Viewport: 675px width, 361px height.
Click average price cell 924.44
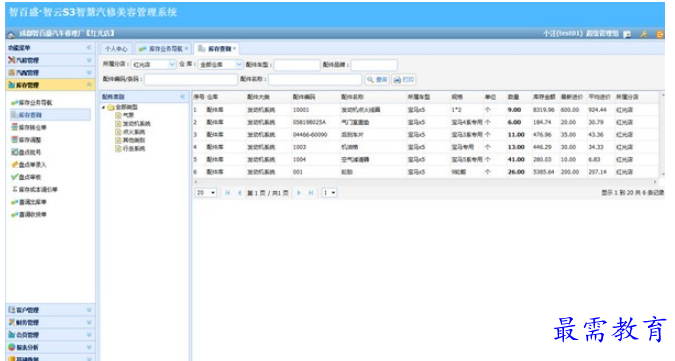597,110
